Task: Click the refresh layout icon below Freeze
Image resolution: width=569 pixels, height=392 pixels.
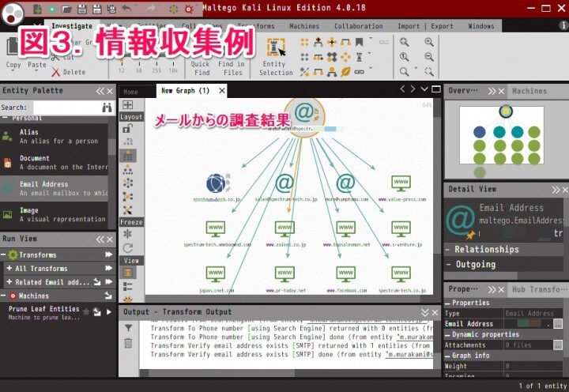Action: click(x=127, y=248)
